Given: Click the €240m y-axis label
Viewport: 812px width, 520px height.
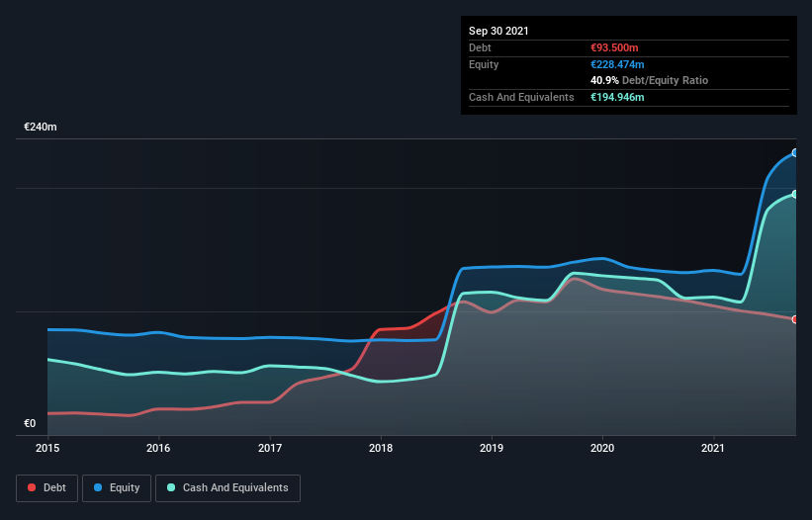Looking at the screenshot, I should [x=41, y=127].
